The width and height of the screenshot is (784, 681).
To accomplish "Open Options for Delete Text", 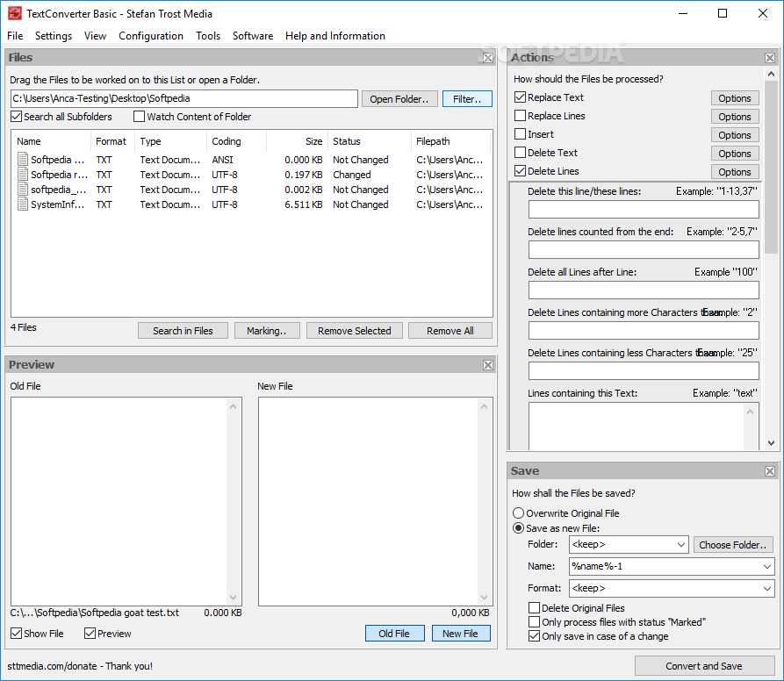I will pyautogui.click(x=735, y=154).
